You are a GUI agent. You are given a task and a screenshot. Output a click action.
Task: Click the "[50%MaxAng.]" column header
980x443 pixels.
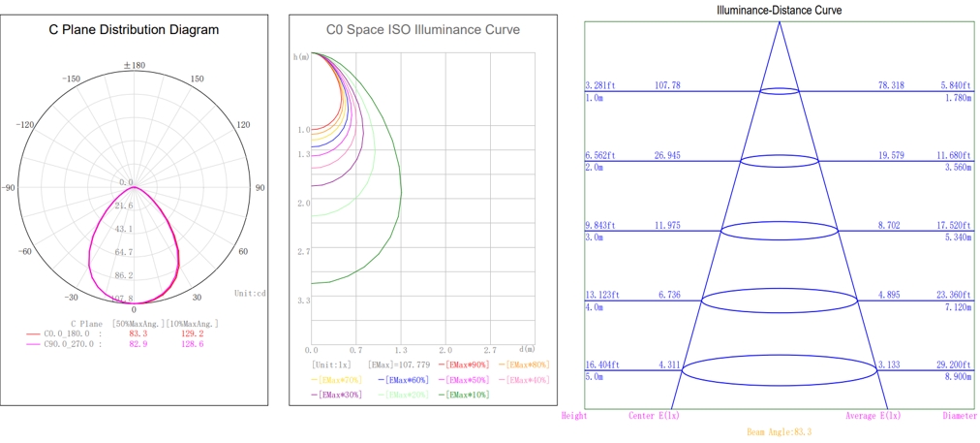pyautogui.click(x=138, y=324)
